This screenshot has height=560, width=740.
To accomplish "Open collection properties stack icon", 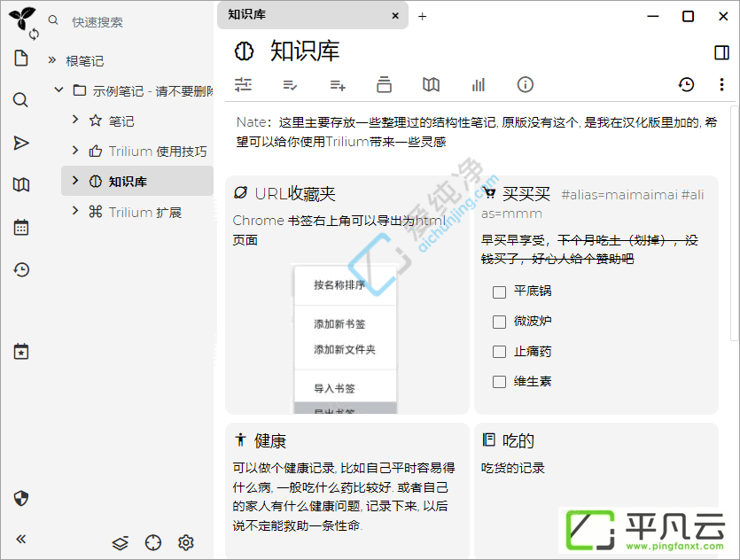I will [384, 84].
